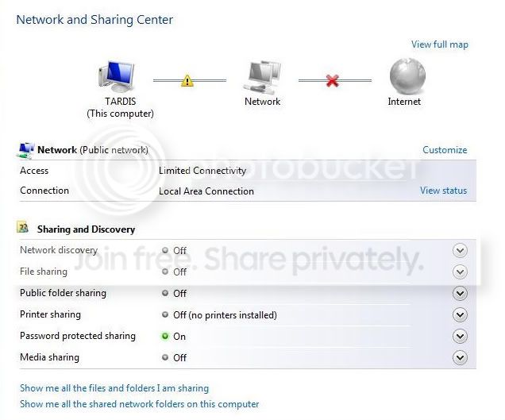Click the Network label under map icon
This screenshot has width=505, height=420.
point(263,102)
